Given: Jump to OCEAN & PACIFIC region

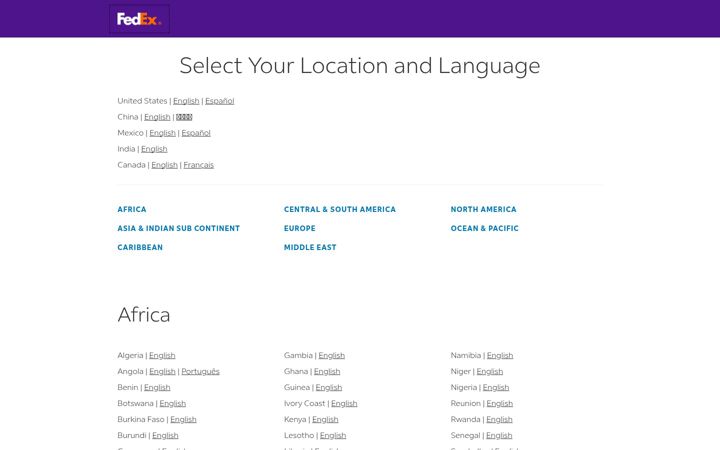Looking at the screenshot, I should (484, 228).
